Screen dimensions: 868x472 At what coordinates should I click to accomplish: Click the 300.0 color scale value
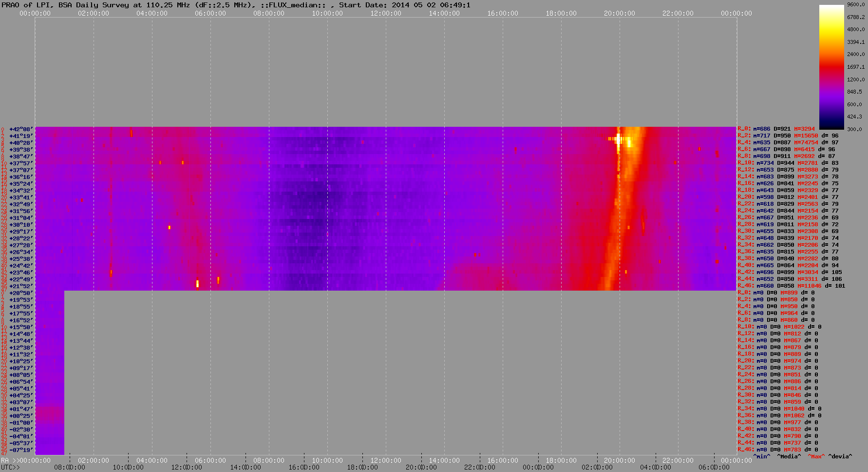854,129
